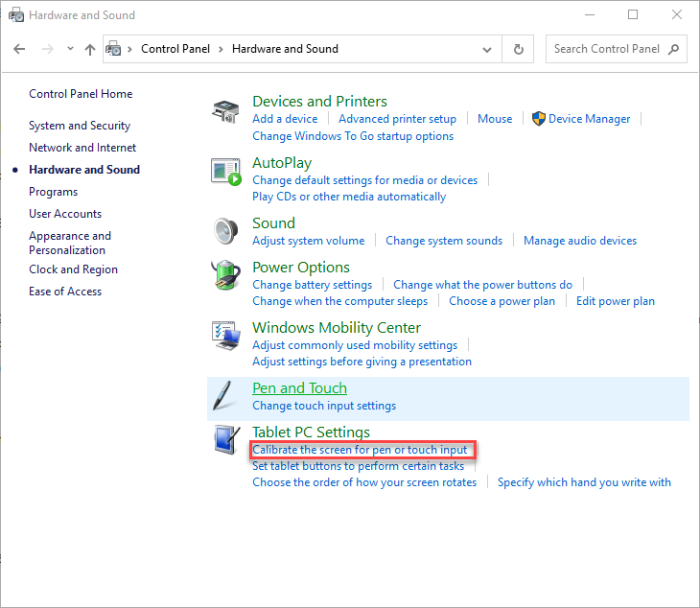The width and height of the screenshot is (700, 608).
Task: Click Edit power plan
Action: click(x=616, y=301)
